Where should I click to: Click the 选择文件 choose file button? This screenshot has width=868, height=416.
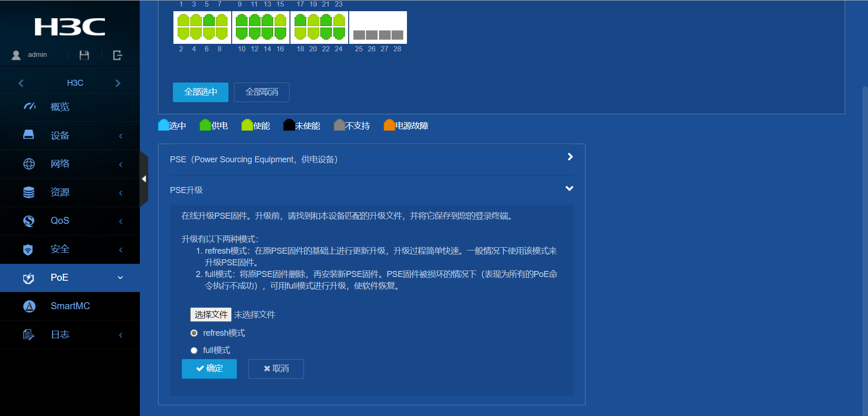tap(211, 315)
